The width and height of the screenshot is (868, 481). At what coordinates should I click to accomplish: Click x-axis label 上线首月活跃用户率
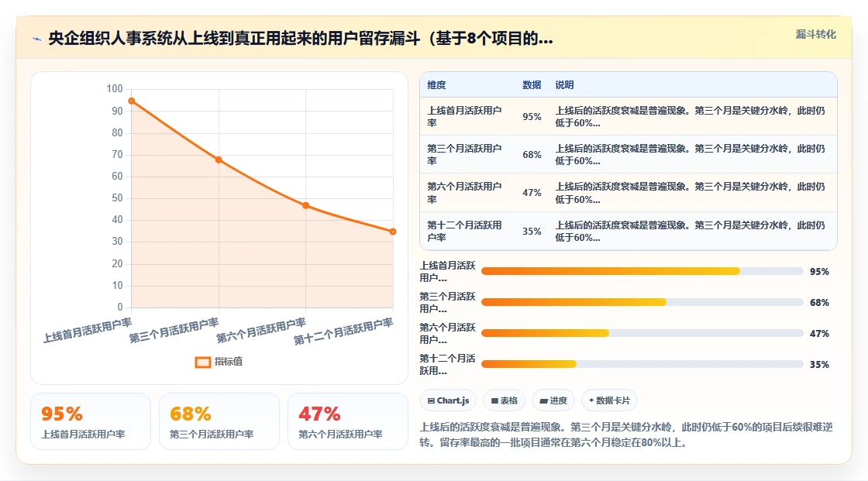[x=88, y=331]
